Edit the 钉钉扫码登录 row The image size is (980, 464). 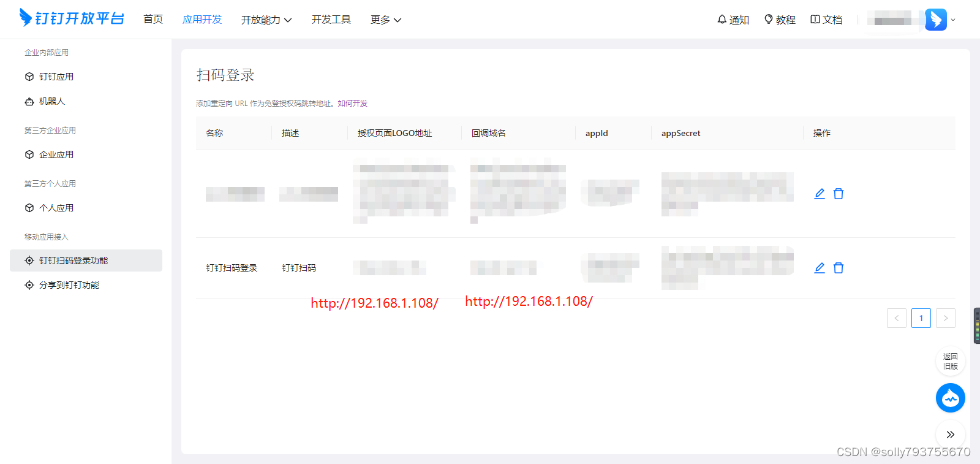820,268
